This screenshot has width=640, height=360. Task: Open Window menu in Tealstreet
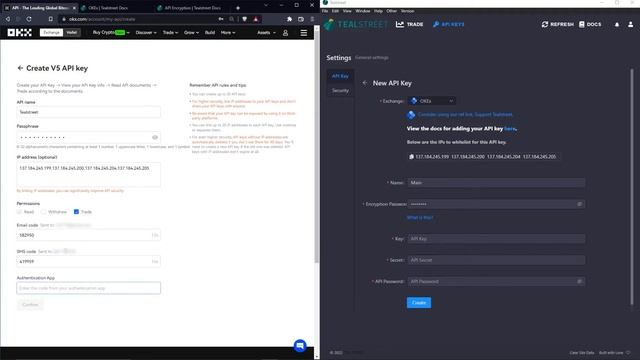pos(363,11)
